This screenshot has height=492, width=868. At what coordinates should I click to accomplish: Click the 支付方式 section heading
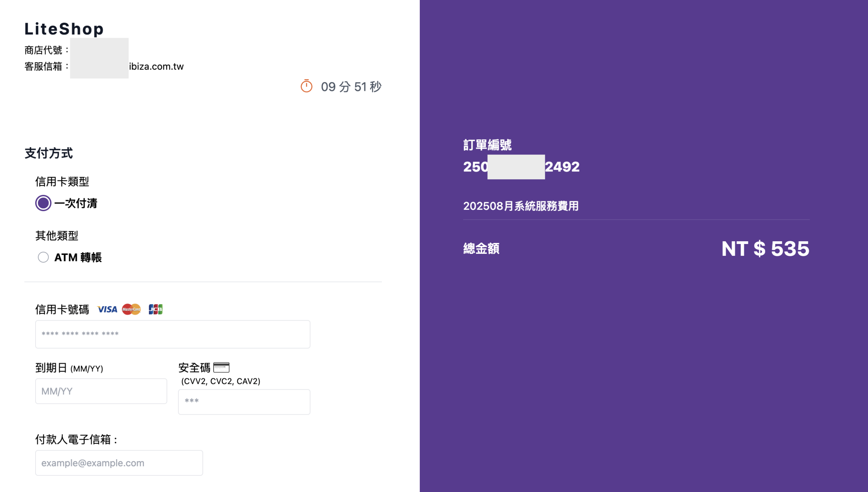48,153
